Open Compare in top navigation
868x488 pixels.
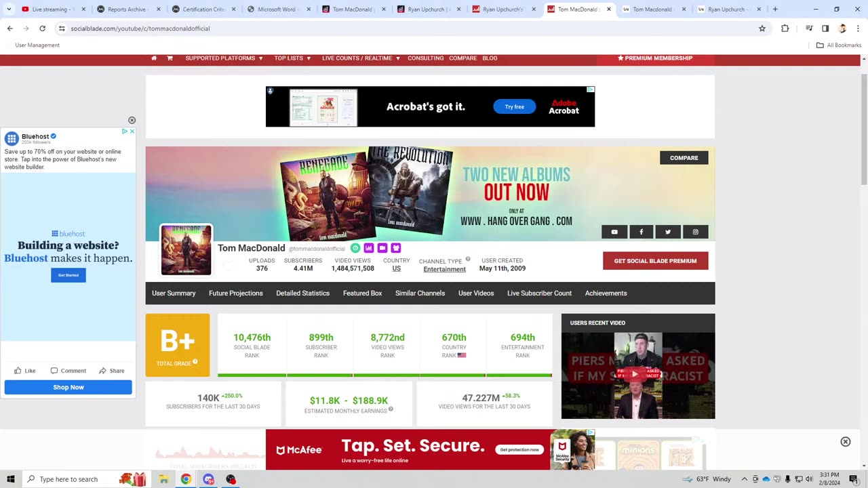pyautogui.click(x=462, y=58)
